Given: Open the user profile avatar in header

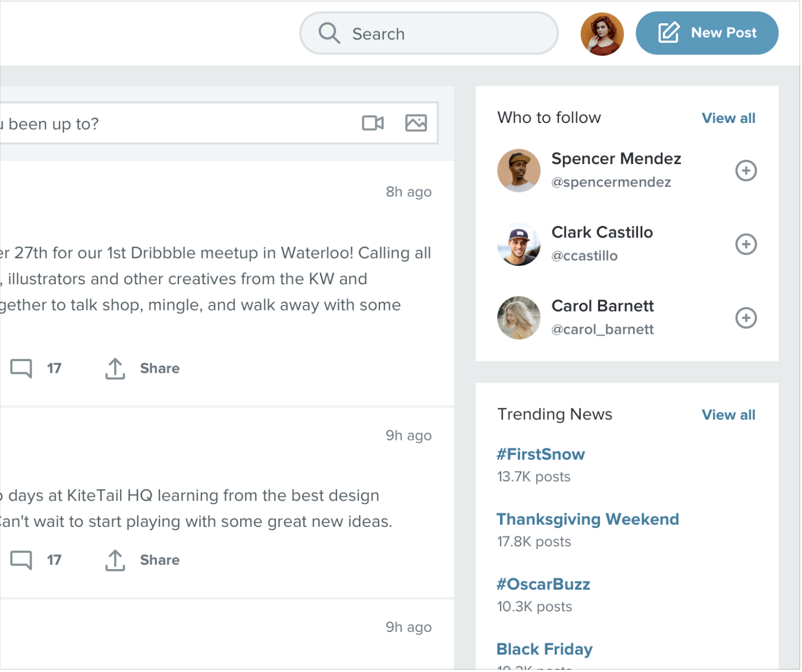Looking at the screenshot, I should (602, 34).
